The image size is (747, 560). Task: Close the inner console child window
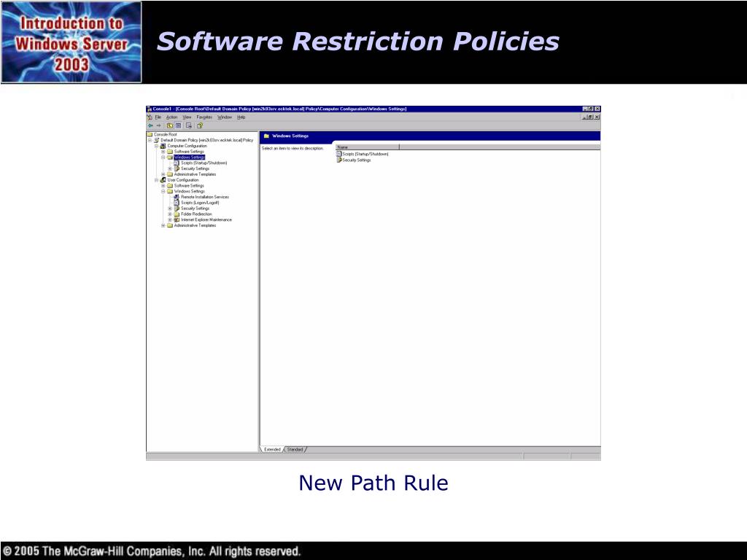pos(597,117)
